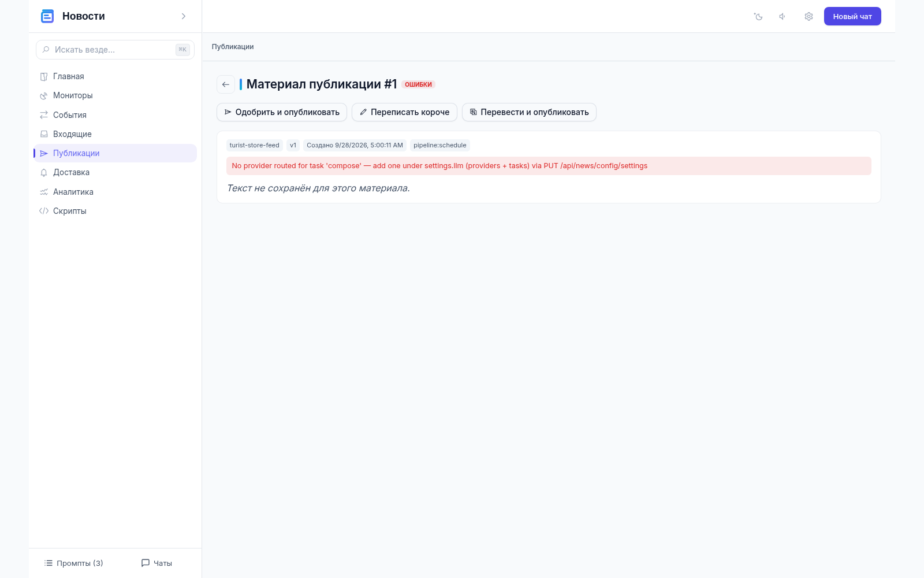Click the События arrows icon
Viewport: 924px width, 578px height.
(x=44, y=115)
